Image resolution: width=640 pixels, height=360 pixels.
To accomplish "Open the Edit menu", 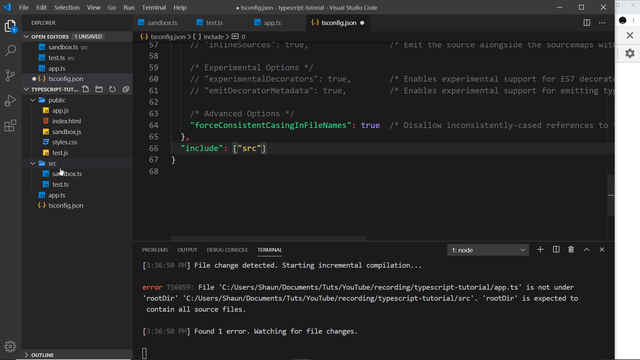I will point(41,7).
